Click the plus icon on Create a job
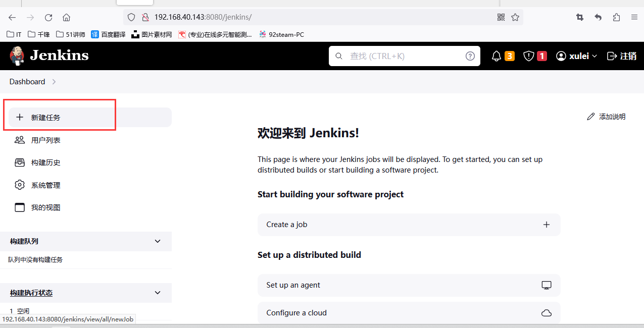Image resolution: width=644 pixels, height=328 pixels. [x=547, y=225]
